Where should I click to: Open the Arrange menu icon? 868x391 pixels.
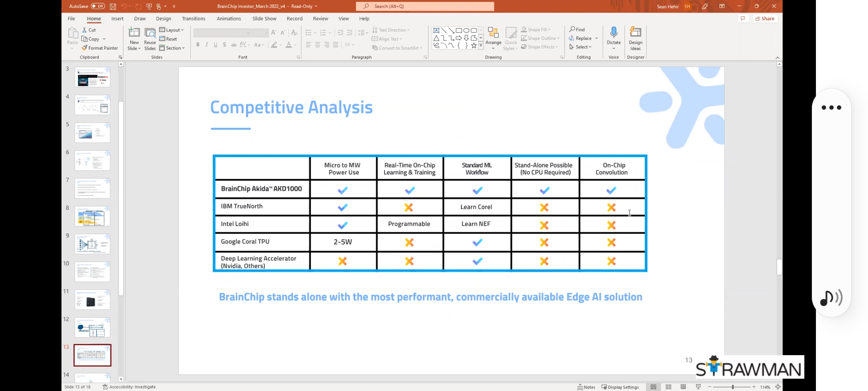[493, 33]
